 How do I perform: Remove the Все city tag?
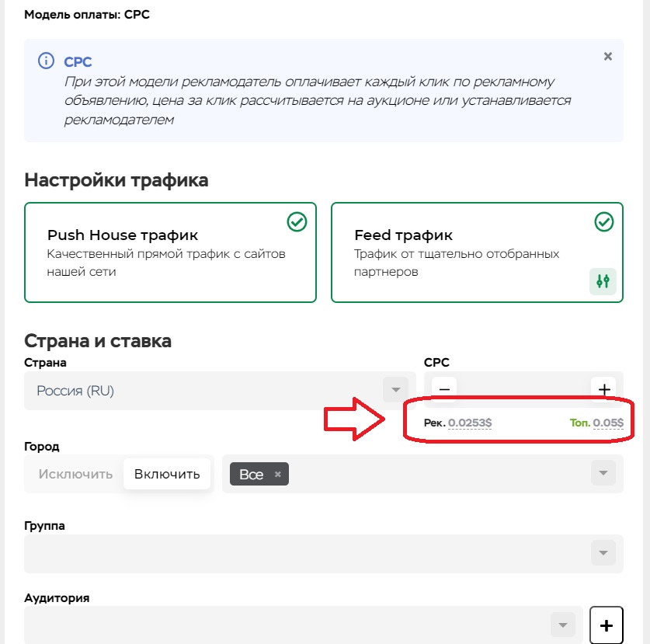coord(278,474)
